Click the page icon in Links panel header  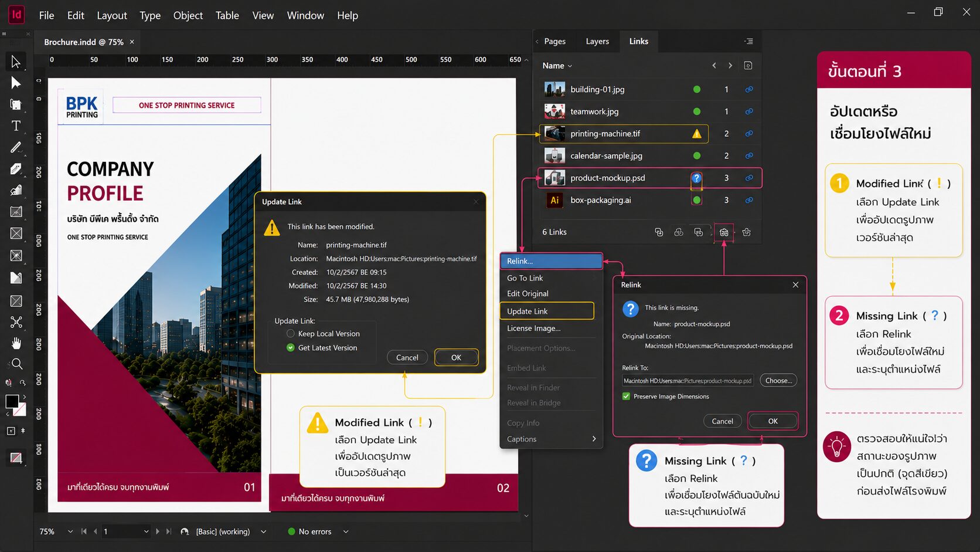pos(748,66)
